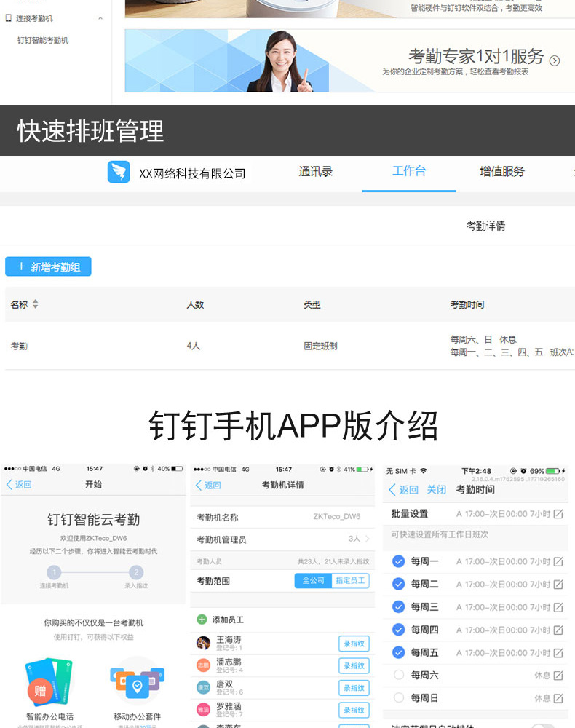Tap 返回 on the 考勤时间 screen

[403, 490]
